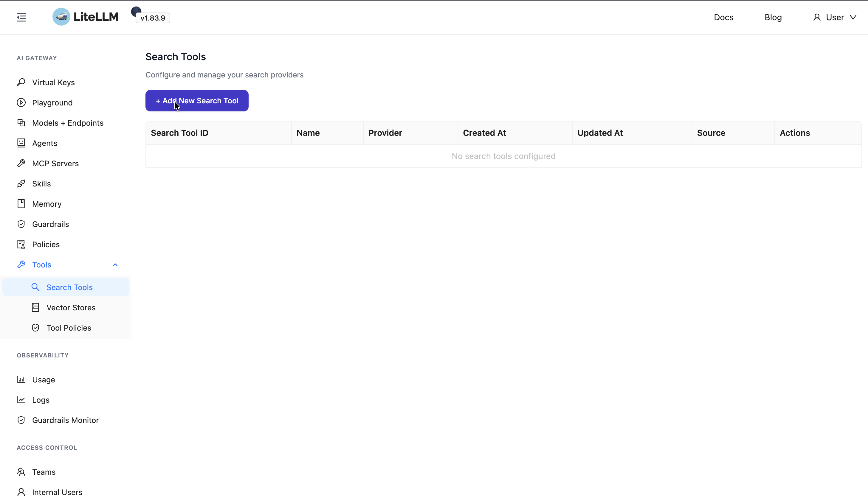The image size is (868, 498).
Task: Click the Vector Stores database icon
Action: click(x=35, y=307)
